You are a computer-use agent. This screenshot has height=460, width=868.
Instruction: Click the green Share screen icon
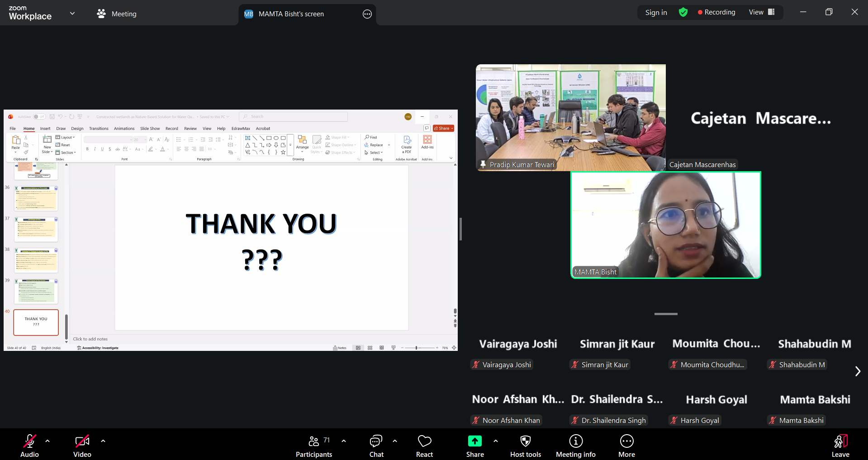click(474, 441)
